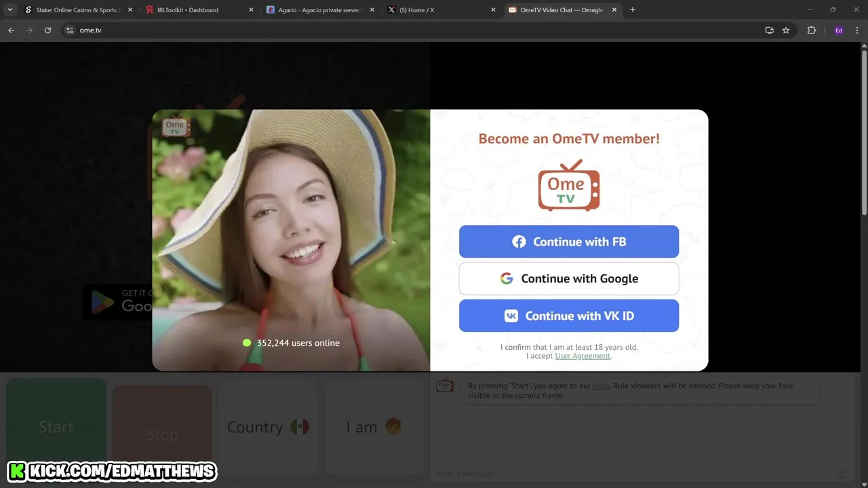The width and height of the screenshot is (868, 488).
Task: Open the Ed profile avatar
Action: pyautogui.click(x=839, y=30)
